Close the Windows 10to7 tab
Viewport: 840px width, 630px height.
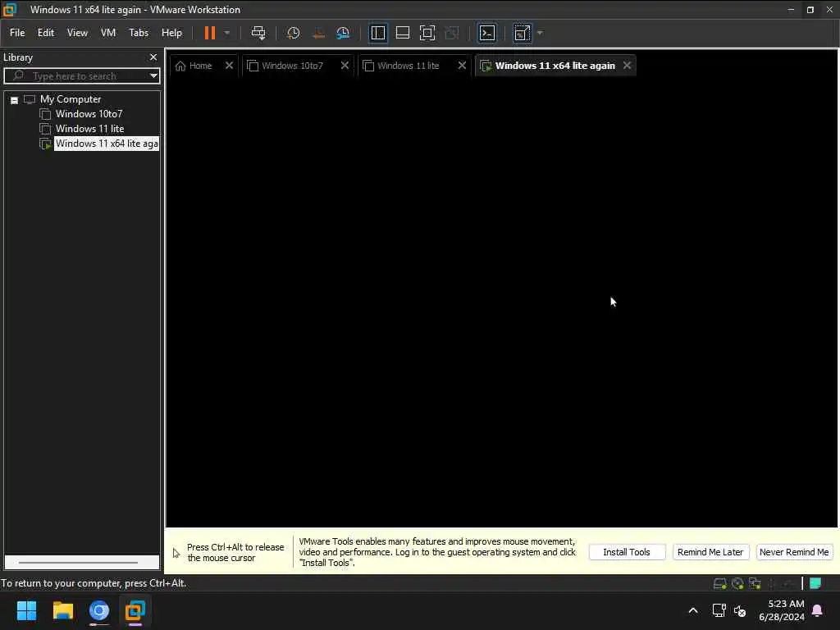[345, 66]
